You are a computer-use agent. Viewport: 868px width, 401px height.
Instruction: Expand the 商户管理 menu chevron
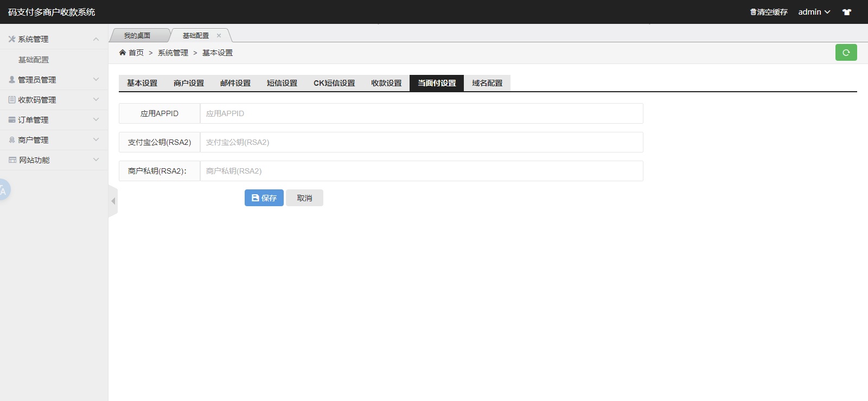coord(96,139)
